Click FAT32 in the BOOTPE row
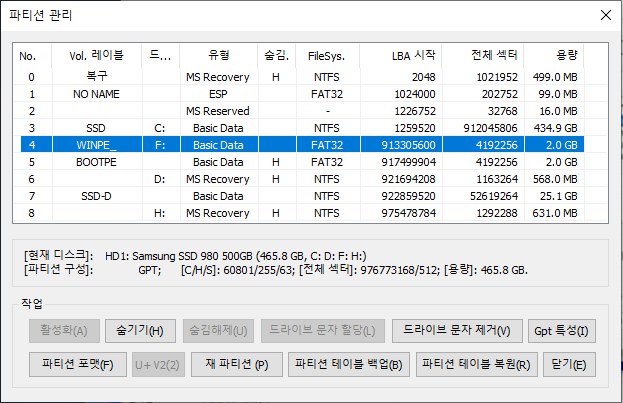623x403 pixels. [x=327, y=162]
